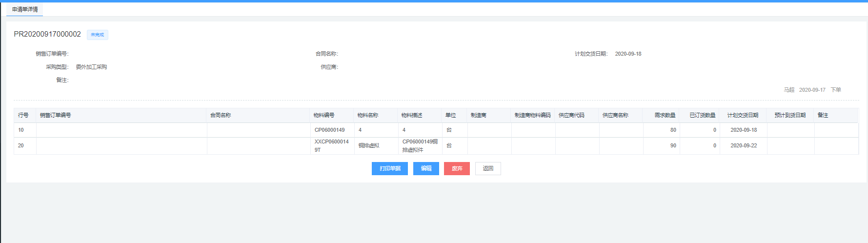Image resolution: width=868 pixels, height=243 pixels.
Task: Click the required quantity 90 cell
Action: click(x=673, y=145)
